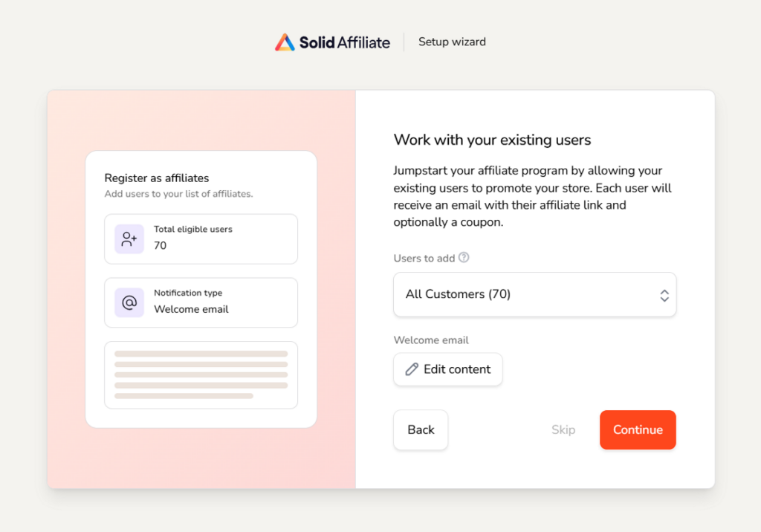Open the help tooltip beside Users to add
761x532 pixels.
click(464, 258)
